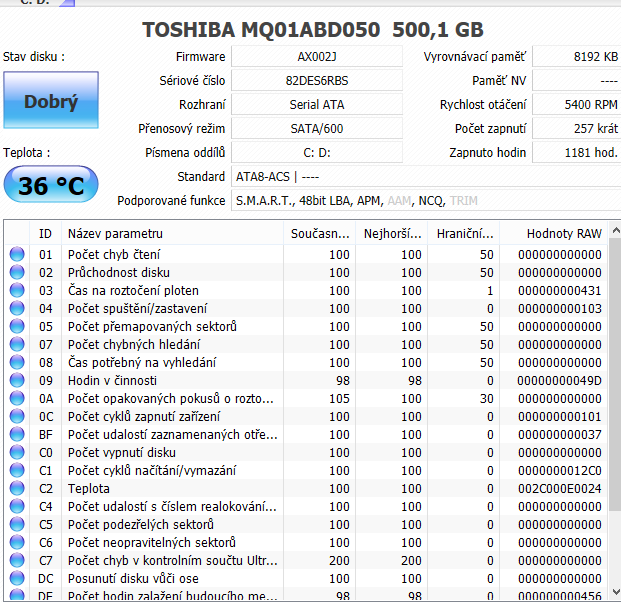Click the TOSHIBA MQ01ABD050 500,1 GB title
Viewport: 621px width, 602px height.
coord(313,30)
